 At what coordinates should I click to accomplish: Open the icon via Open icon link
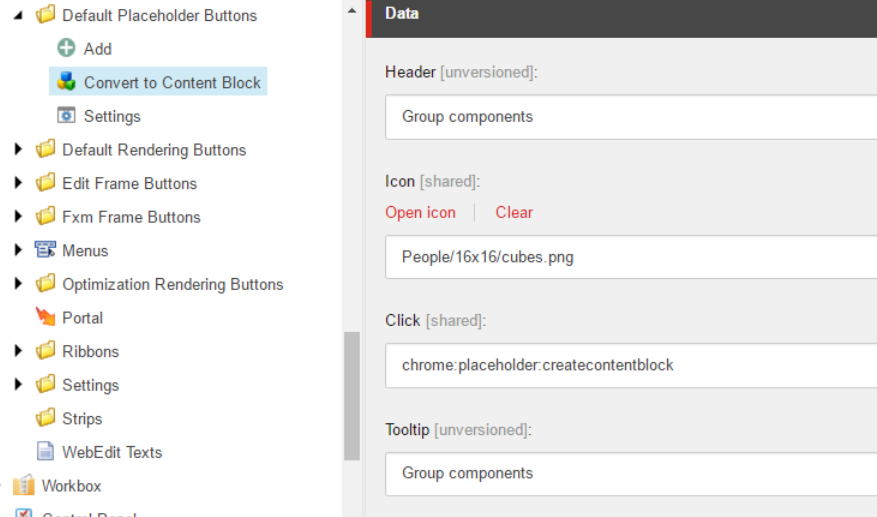click(x=421, y=213)
